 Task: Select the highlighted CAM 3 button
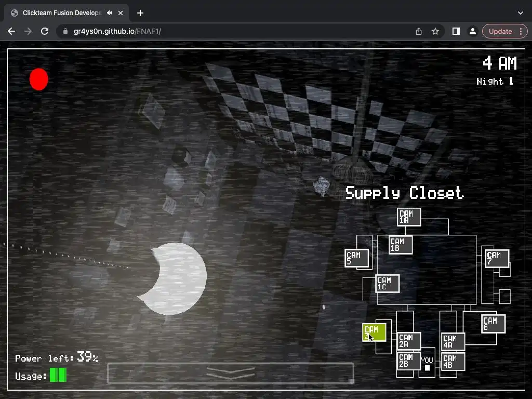pyautogui.click(x=374, y=332)
